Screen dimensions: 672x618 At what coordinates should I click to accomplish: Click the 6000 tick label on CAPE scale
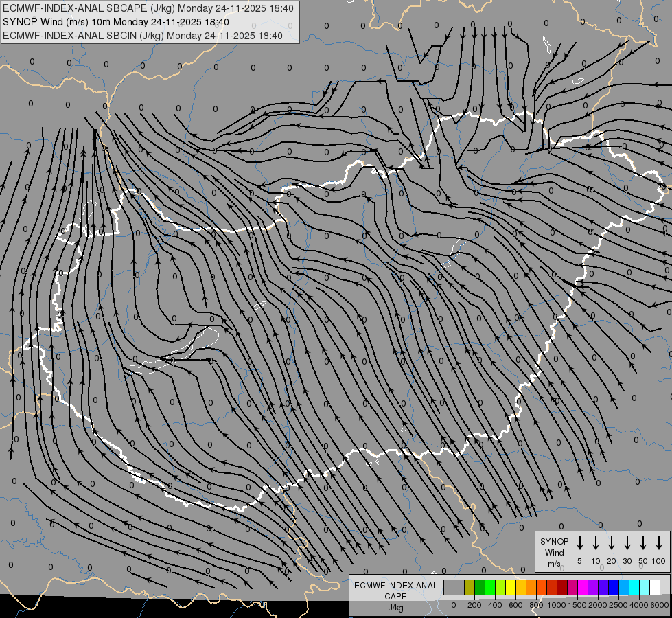(x=660, y=605)
